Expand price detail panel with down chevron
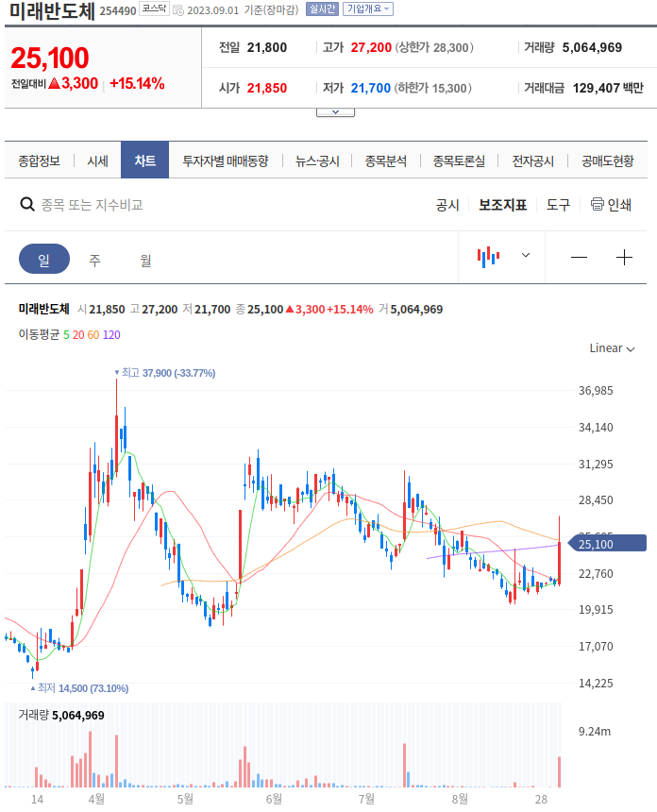Viewport: 657px width, 812px height. pyautogui.click(x=335, y=111)
